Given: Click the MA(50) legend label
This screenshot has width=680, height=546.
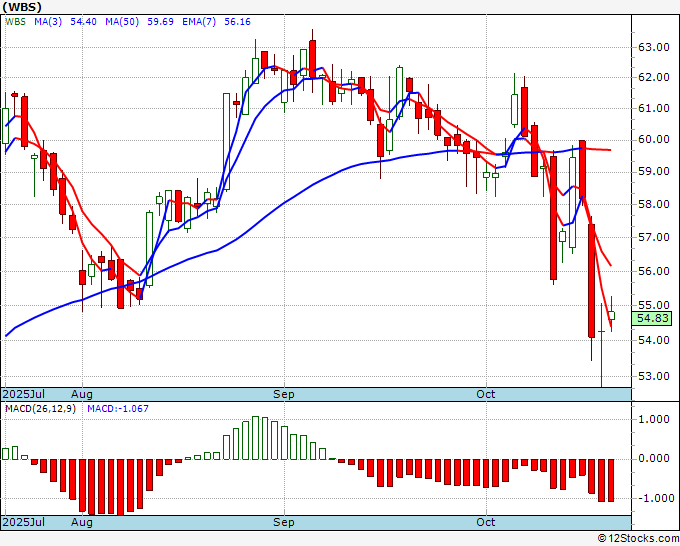Looking at the screenshot, I should coord(122,22).
